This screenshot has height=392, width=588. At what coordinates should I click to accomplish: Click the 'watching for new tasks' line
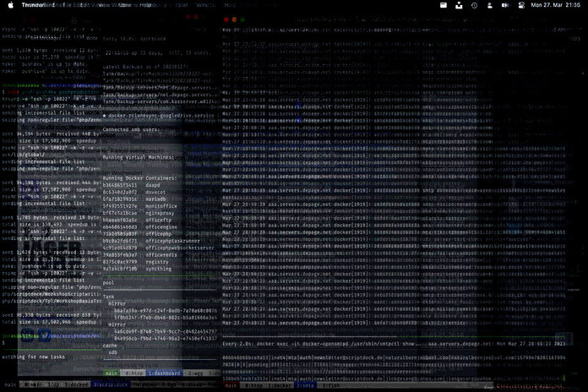(34, 357)
